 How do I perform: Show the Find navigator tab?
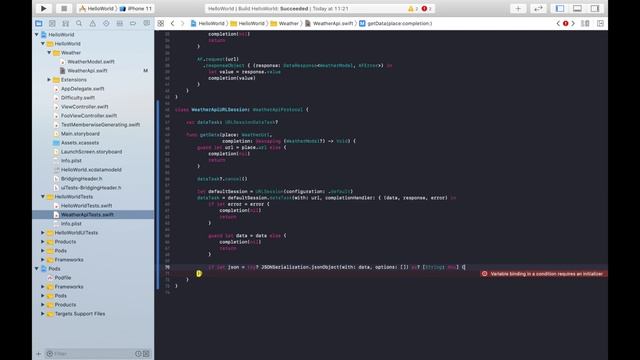pos(79,23)
